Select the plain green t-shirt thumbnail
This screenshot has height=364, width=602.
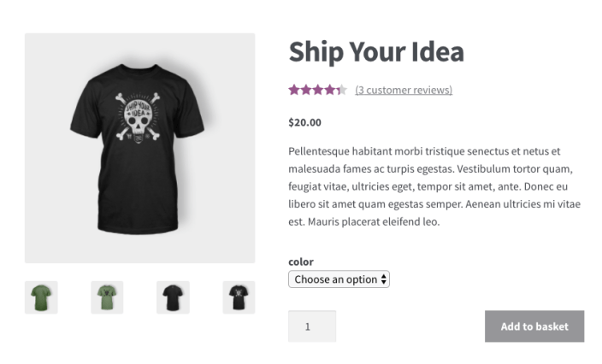(41, 297)
